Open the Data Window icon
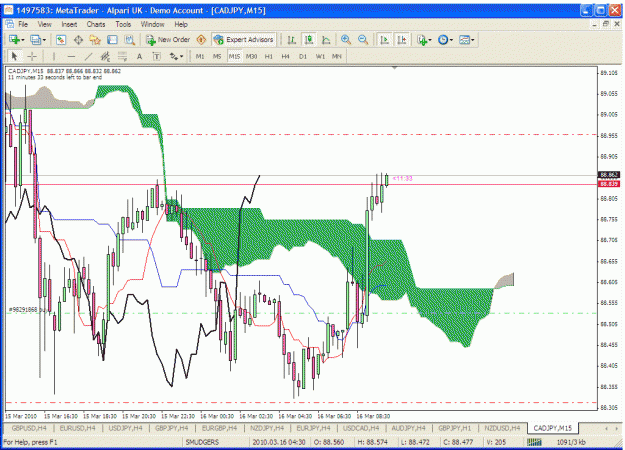The image size is (625, 450). [79, 40]
